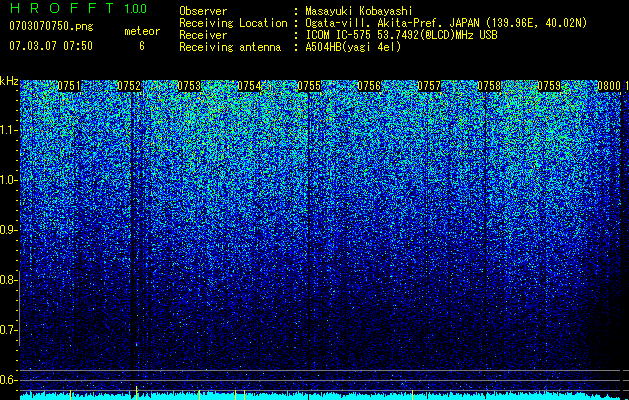Click the HROFFT 1.0.0 title text
Screen dimensions: 629x400
point(78,8)
